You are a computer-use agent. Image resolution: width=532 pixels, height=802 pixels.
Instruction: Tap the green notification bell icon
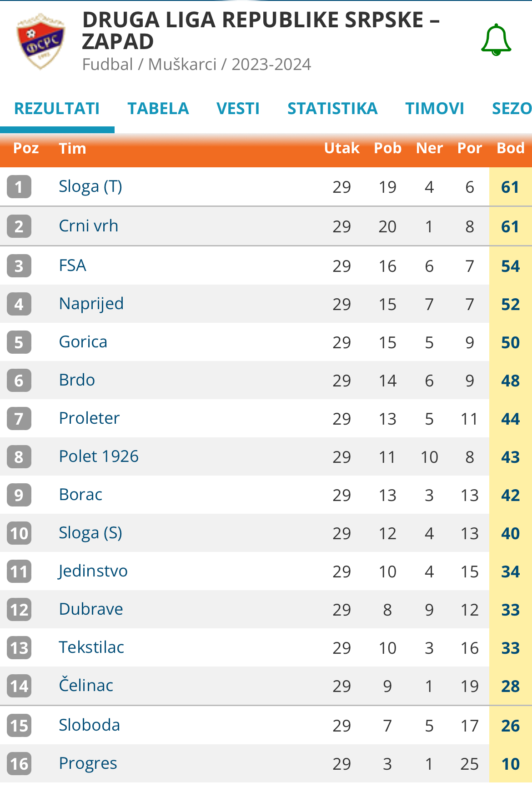tap(496, 40)
